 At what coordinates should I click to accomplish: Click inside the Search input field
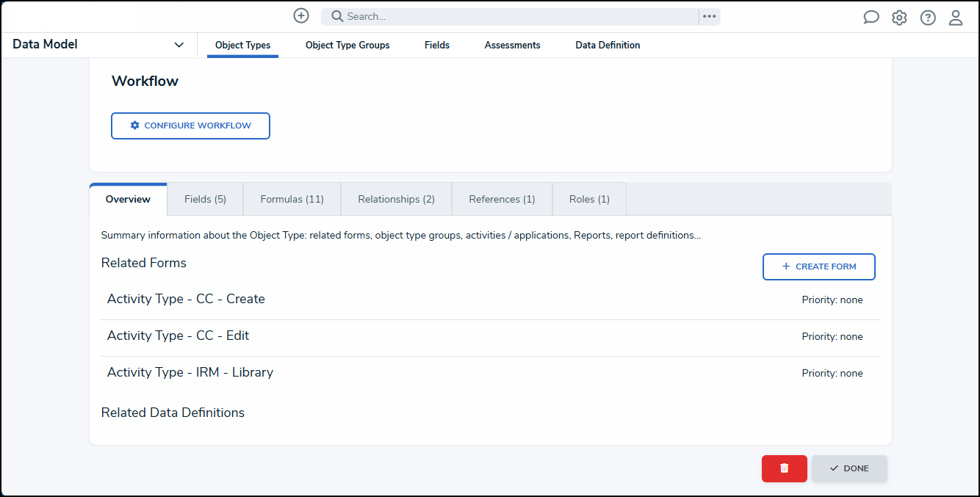tap(514, 15)
